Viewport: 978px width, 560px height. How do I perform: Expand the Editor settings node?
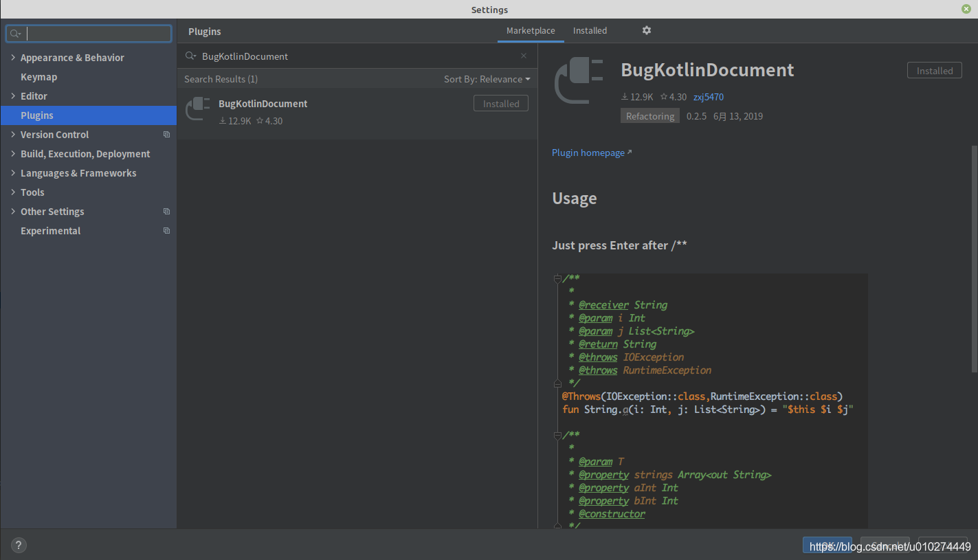click(13, 96)
